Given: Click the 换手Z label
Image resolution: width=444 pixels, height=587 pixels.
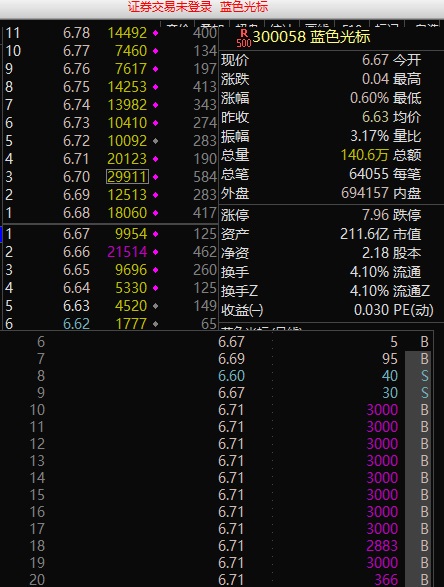Looking at the screenshot, I should click(239, 291).
